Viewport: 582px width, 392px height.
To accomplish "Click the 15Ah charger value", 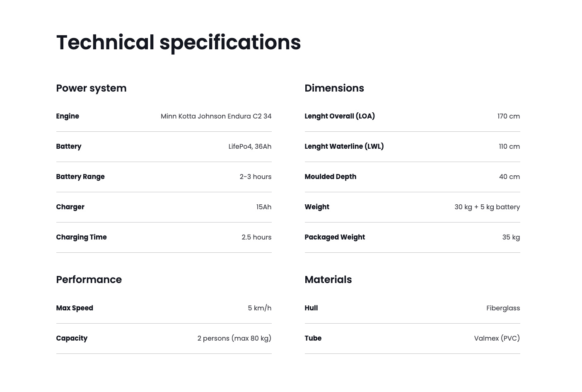I will tap(263, 207).
